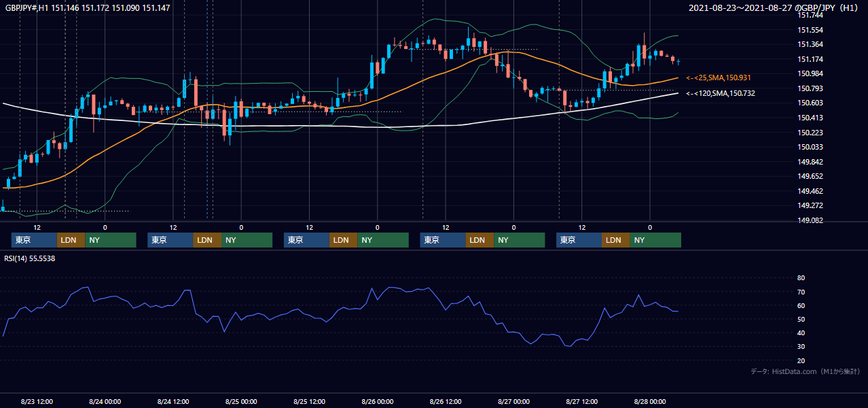This screenshot has height=408, width=868.
Task: Select the 8/24 12:00 date label
Action: (x=173, y=401)
